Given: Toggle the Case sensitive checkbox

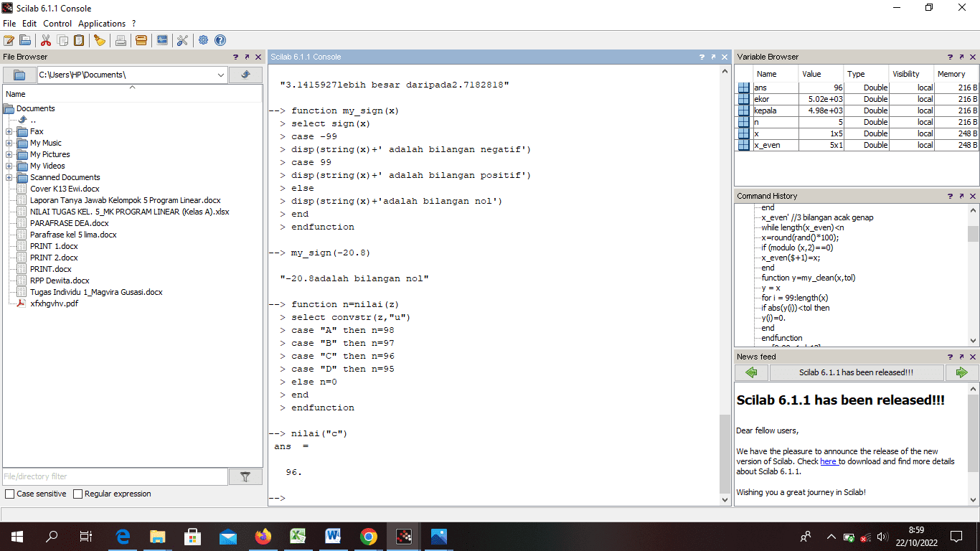Looking at the screenshot, I should point(9,494).
